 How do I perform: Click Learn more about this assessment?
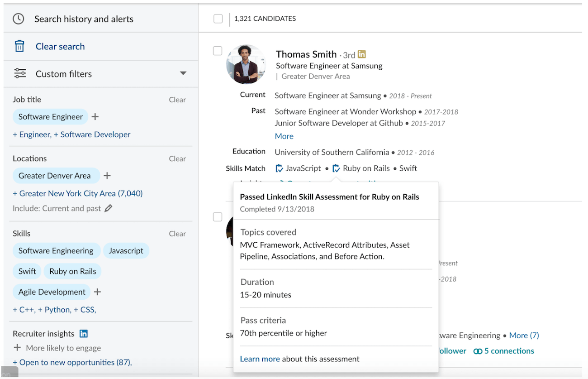(x=260, y=359)
